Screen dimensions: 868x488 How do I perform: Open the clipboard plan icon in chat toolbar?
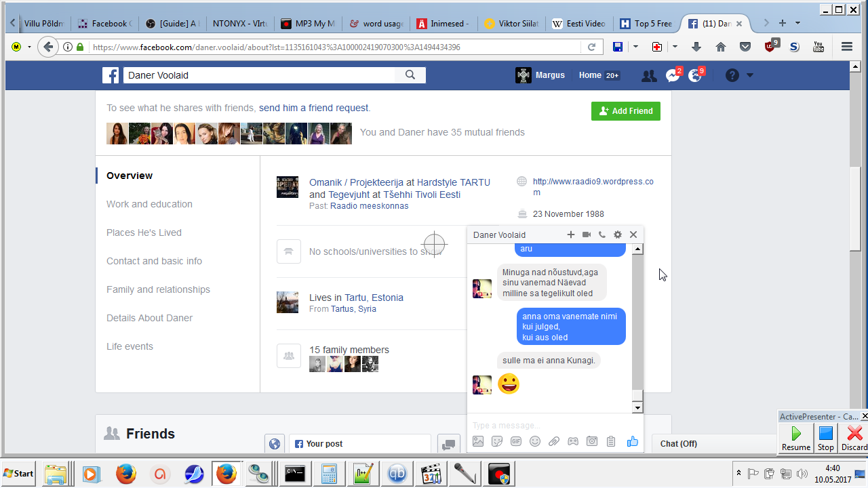point(611,441)
